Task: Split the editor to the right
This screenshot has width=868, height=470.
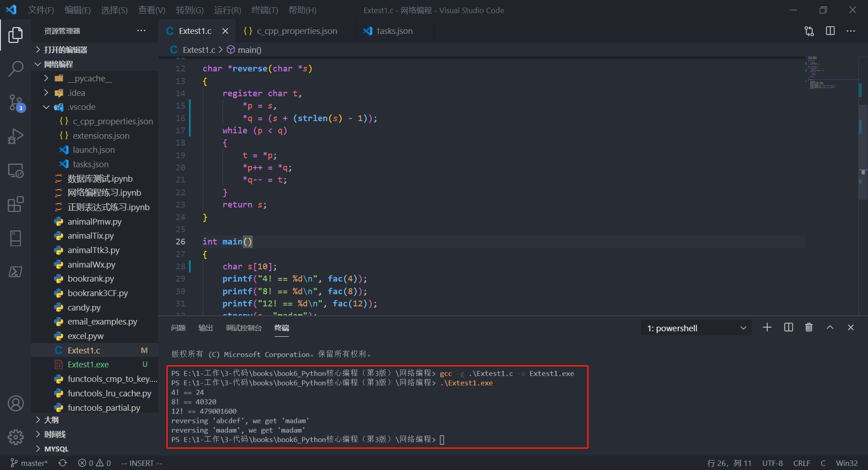Action: pyautogui.click(x=830, y=31)
